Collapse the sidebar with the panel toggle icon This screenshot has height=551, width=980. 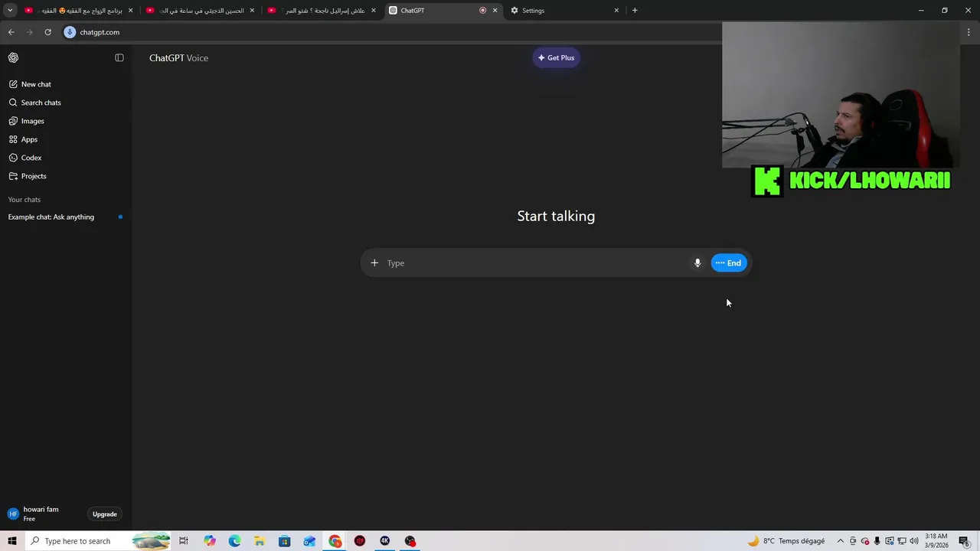point(119,57)
